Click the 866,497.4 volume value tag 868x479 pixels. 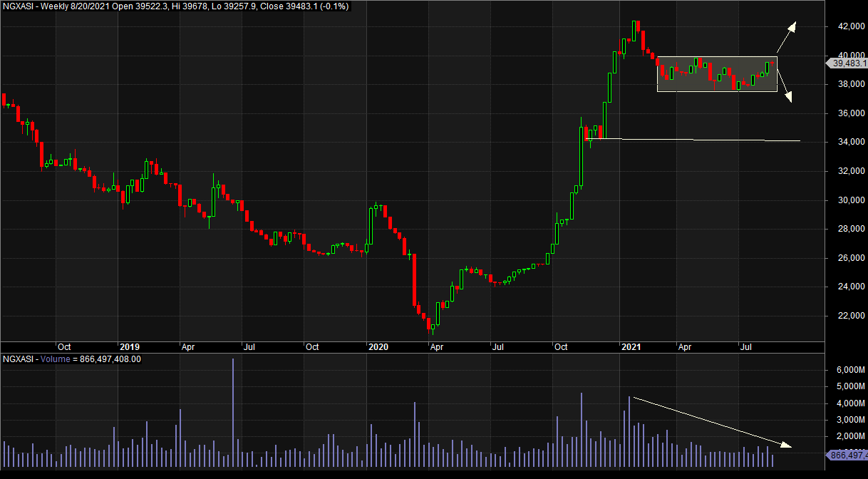[847, 455]
